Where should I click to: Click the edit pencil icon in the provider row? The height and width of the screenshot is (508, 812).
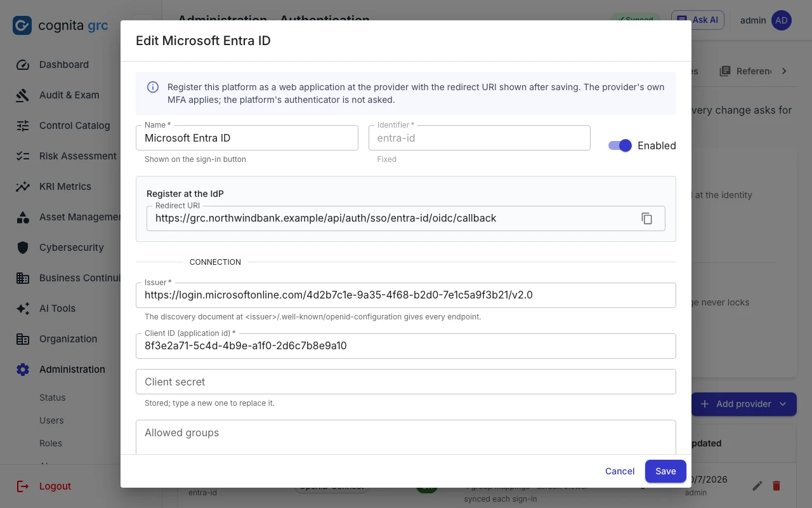click(757, 486)
